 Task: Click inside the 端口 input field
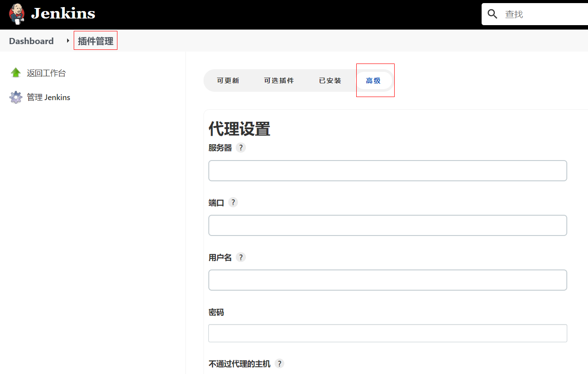coord(388,225)
